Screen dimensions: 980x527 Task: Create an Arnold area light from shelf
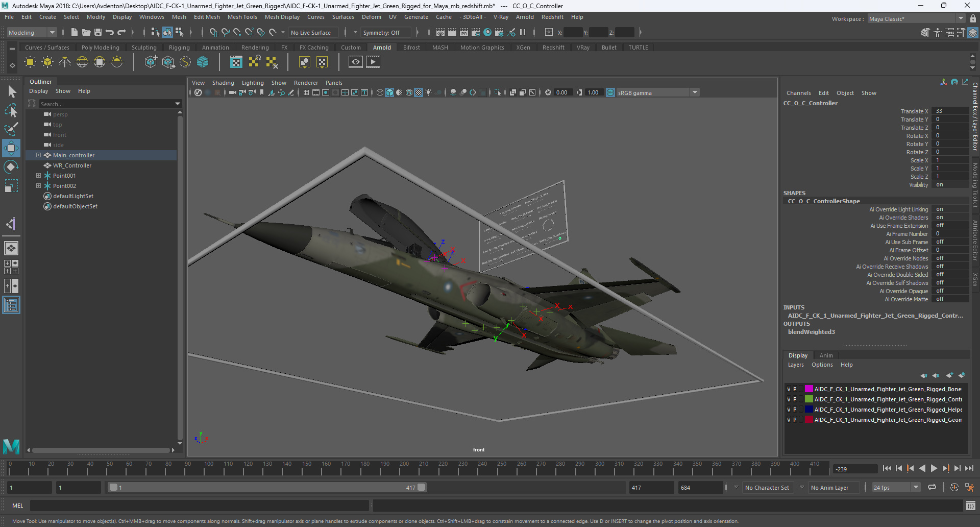pos(30,62)
